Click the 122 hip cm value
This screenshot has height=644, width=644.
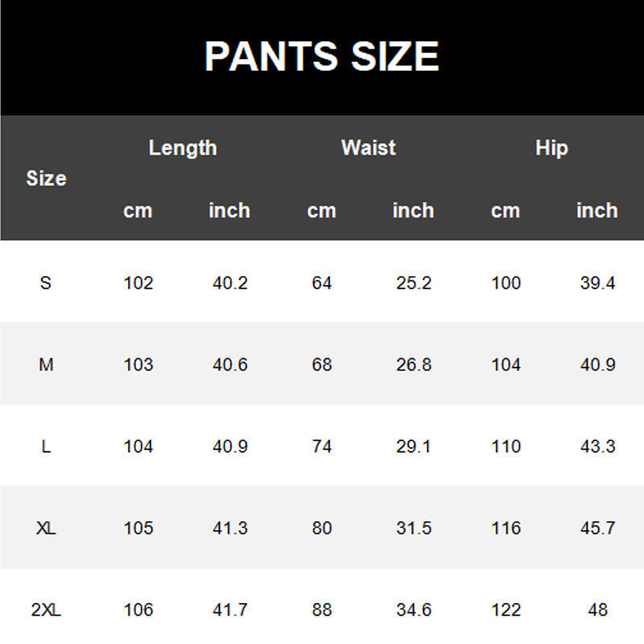pos(506,609)
